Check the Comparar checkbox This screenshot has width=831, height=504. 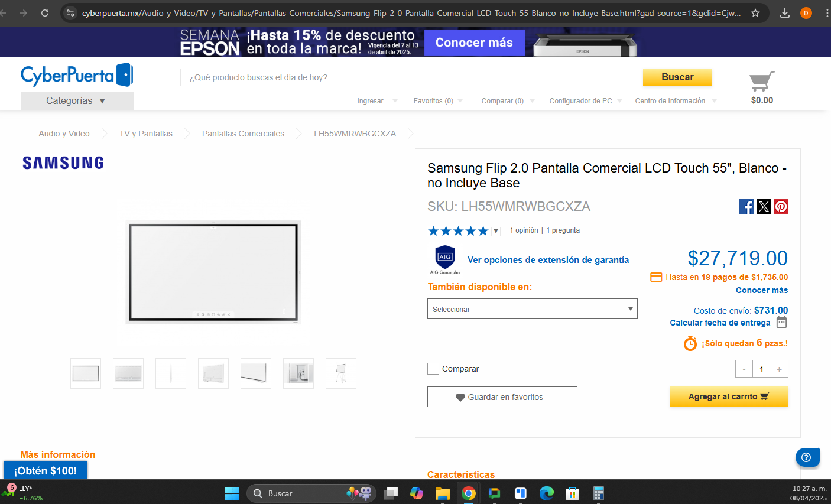coord(433,369)
